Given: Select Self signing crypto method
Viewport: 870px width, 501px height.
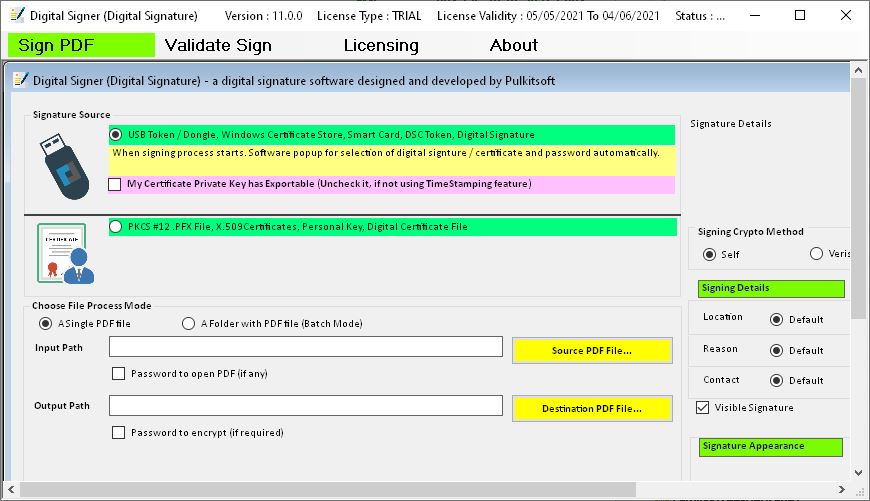Looking at the screenshot, I should click(709, 254).
